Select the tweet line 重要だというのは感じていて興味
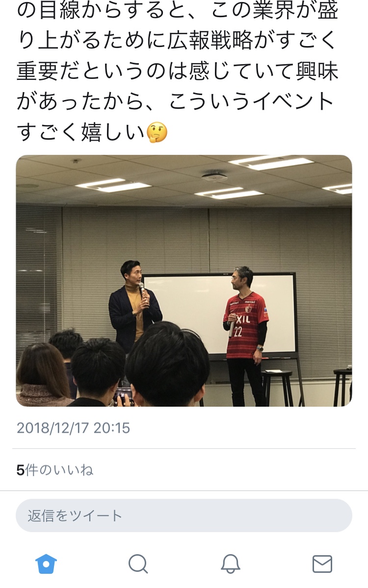368x588 pixels. coord(178,72)
